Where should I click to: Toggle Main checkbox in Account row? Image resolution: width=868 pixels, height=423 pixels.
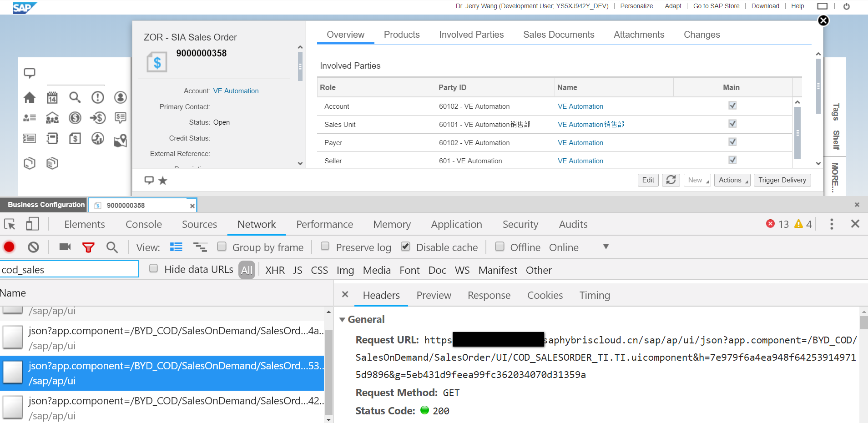pyautogui.click(x=732, y=106)
